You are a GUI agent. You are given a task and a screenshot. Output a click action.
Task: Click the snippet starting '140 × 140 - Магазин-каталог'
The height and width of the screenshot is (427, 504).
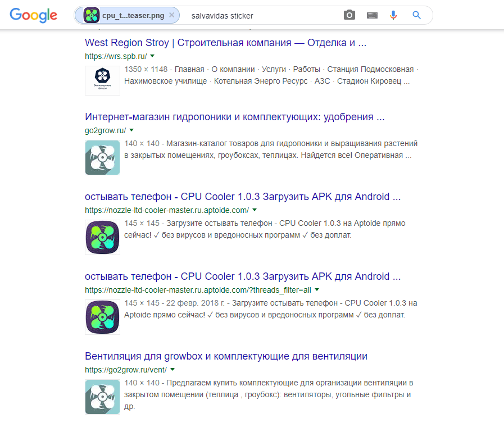[271, 149]
